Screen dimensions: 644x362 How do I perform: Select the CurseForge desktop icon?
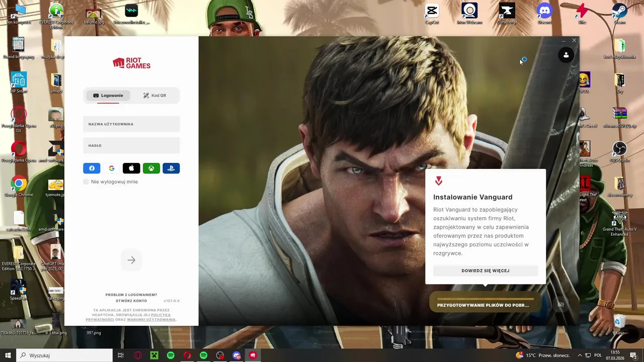point(507,14)
